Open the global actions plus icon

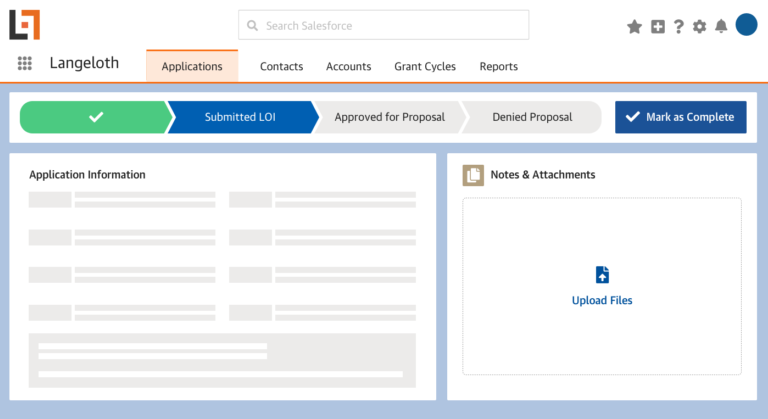658,26
